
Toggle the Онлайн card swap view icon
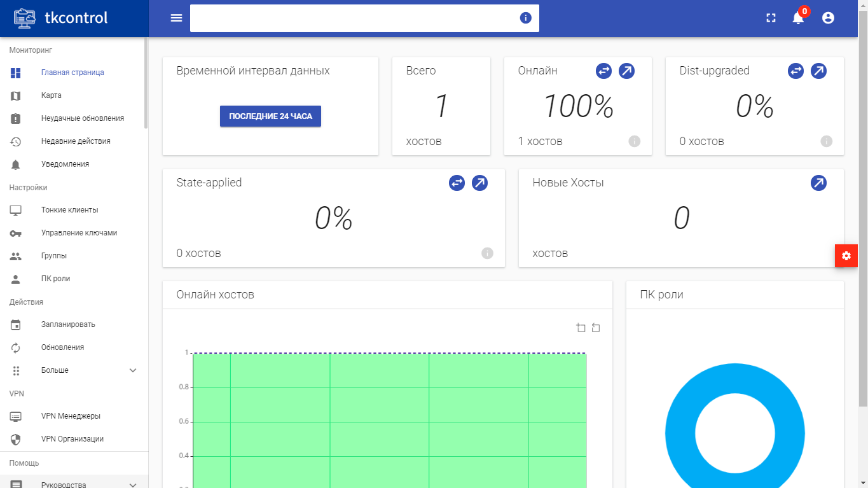coord(603,71)
